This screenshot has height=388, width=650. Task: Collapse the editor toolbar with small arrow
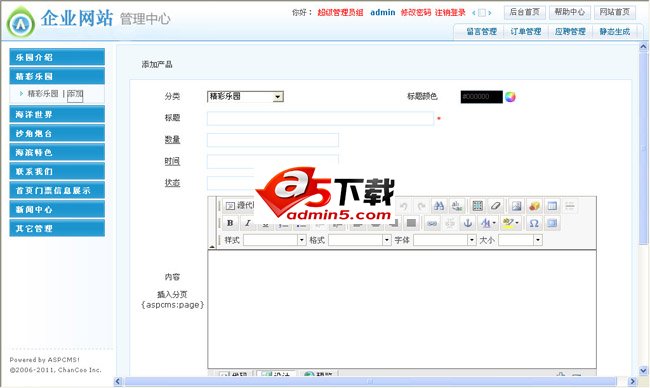point(212,247)
